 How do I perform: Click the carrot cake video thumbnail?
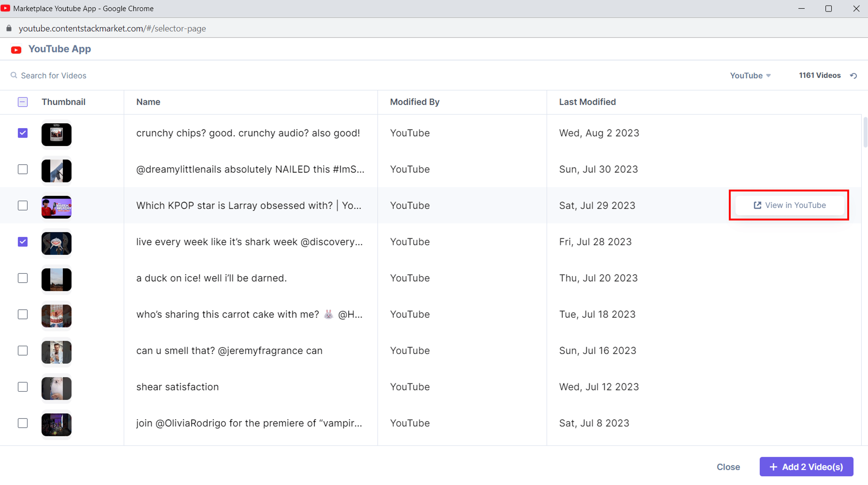56,316
